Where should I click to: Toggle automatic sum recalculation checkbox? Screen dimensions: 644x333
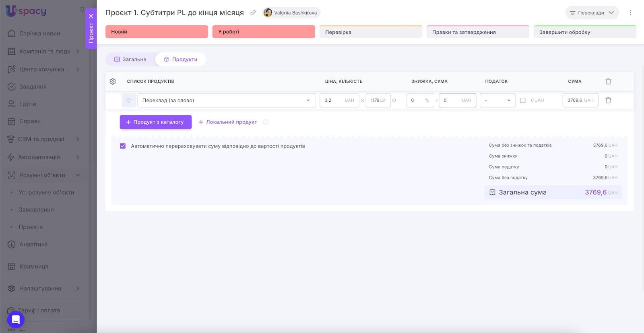(x=123, y=146)
